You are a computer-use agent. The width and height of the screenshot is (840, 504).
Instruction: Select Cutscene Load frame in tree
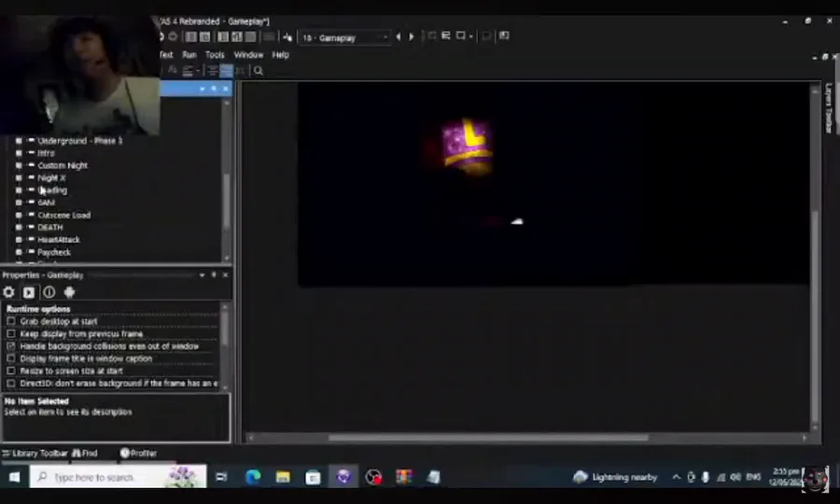click(63, 215)
